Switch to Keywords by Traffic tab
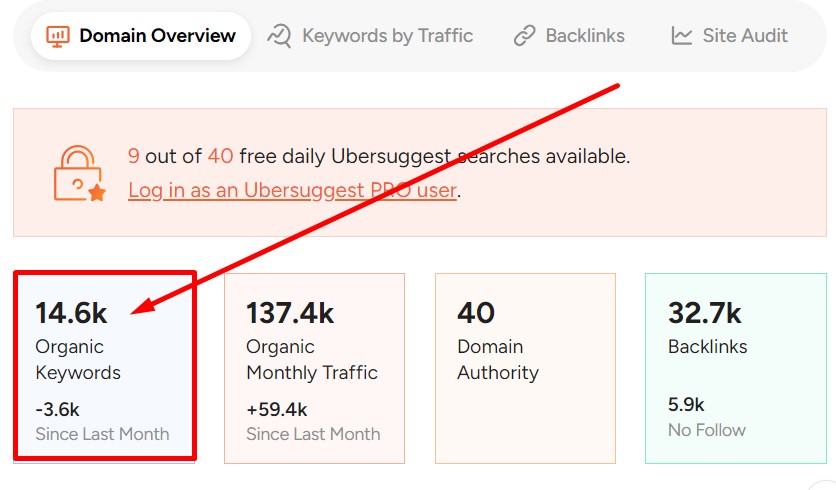The width and height of the screenshot is (836, 490). [387, 36]
